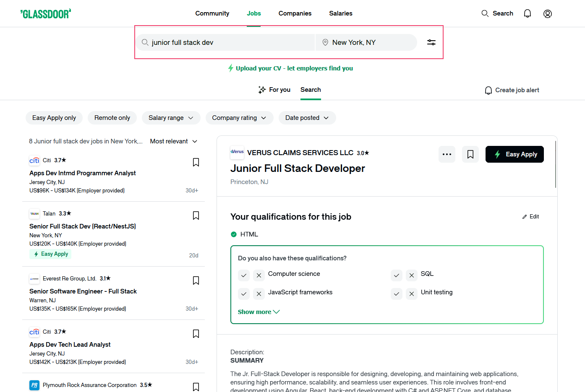The height and width of the screenshot is (392, 585).
Task: Confirm Computer science qualification with checkmark
Action: pyautogui.click(x=244, y=275)
